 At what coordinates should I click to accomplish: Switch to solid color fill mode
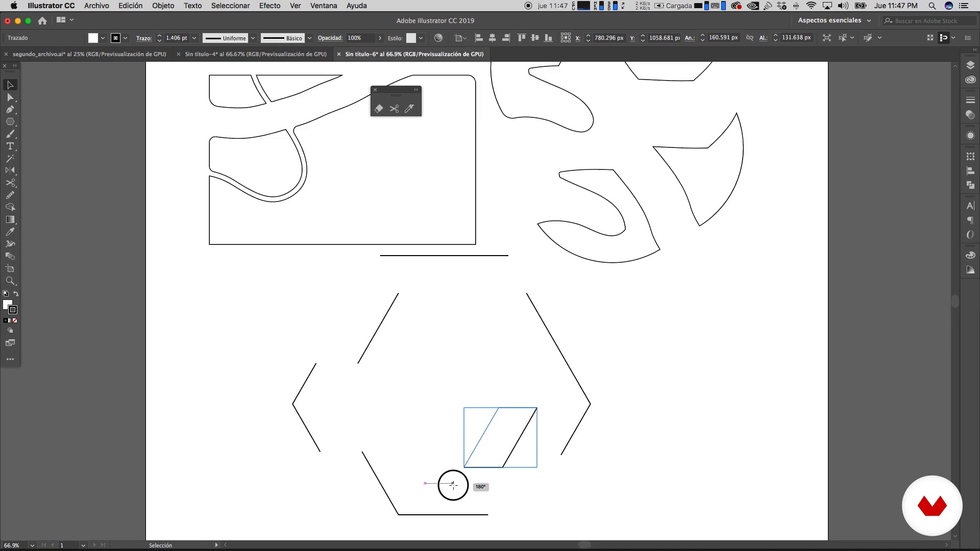(x=6, y=320)
